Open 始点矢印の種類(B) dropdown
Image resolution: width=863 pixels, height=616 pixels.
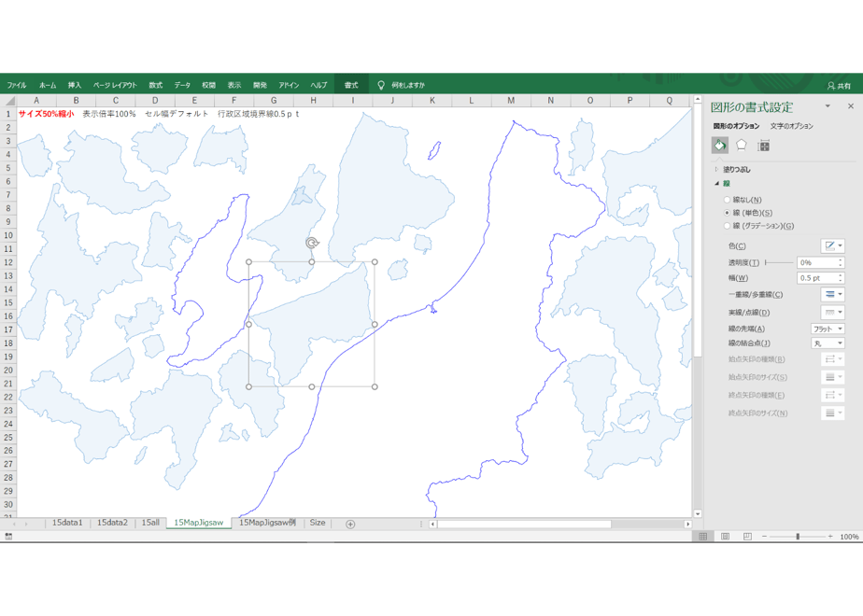(832, 359)
